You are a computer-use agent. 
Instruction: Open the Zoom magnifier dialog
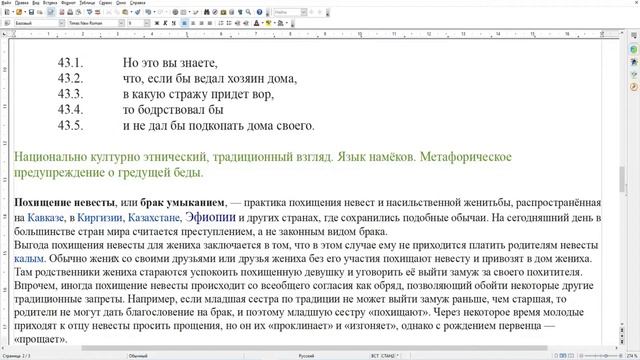[248, 12]
